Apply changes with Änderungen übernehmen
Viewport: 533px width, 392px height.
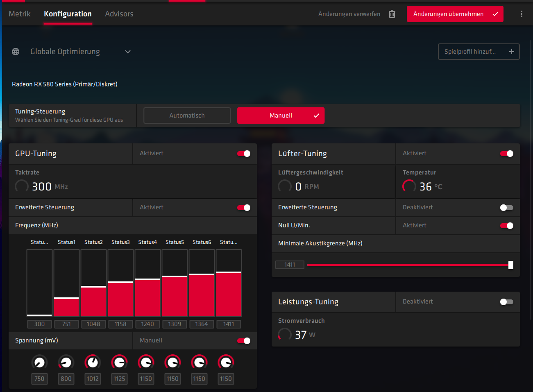[455, 14]
